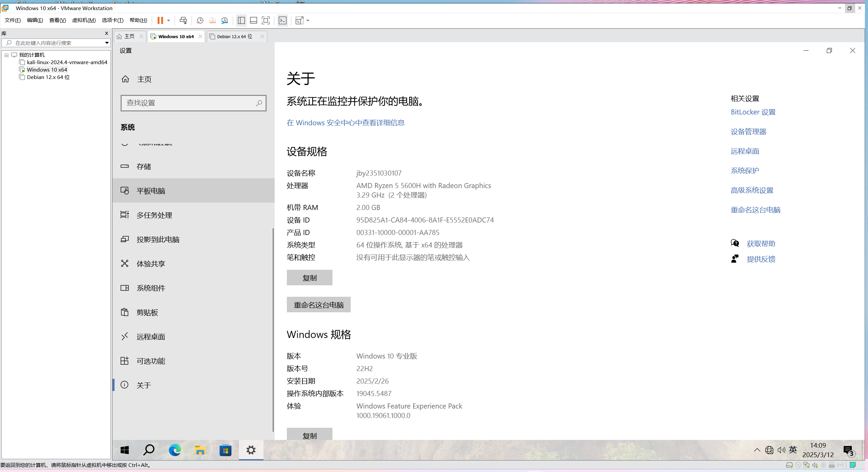Revert the VM to its previous snapshot

pyautogui.click(x=213, y=21)
